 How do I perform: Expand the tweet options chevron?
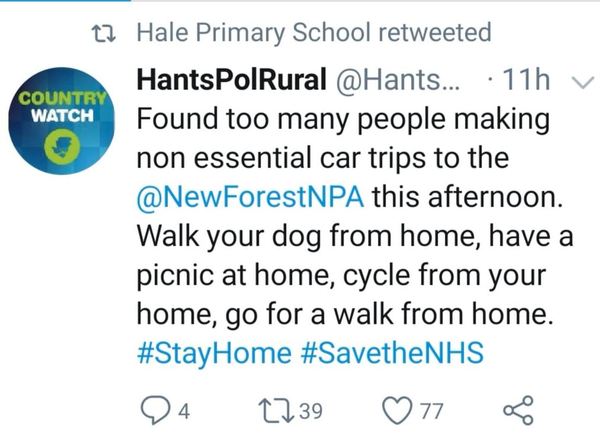578,86
